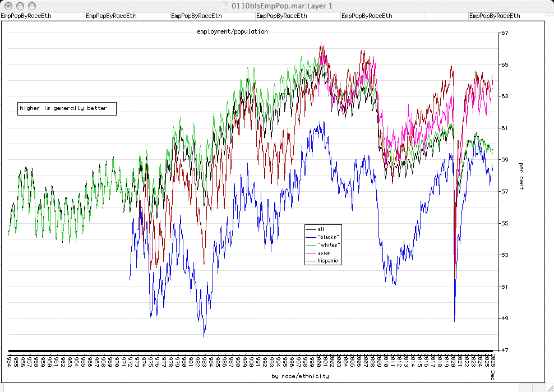Select the rightmost EmpPopByRaceEth column header
This screenshot has width=554, height=392.
click(x=494, y=16)
